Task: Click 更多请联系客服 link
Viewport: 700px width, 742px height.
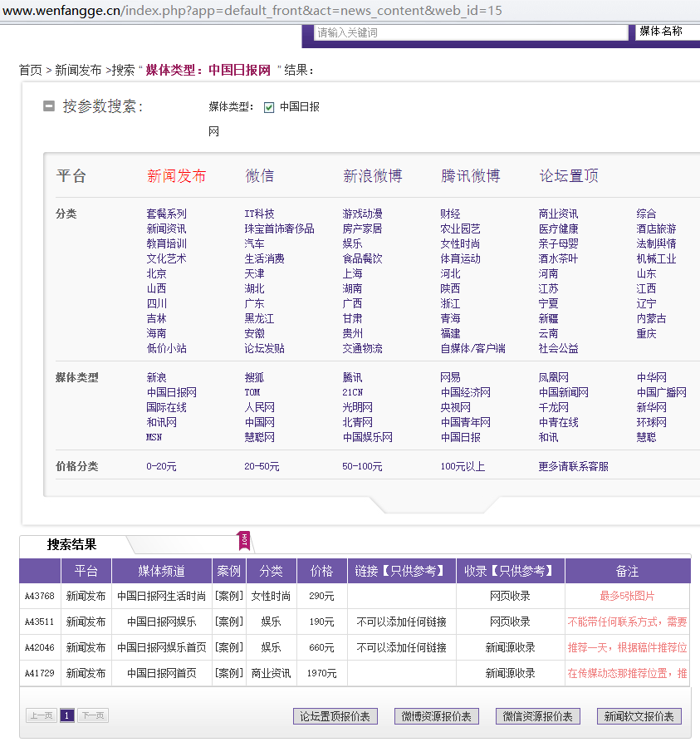Action: tap(573, 467)
